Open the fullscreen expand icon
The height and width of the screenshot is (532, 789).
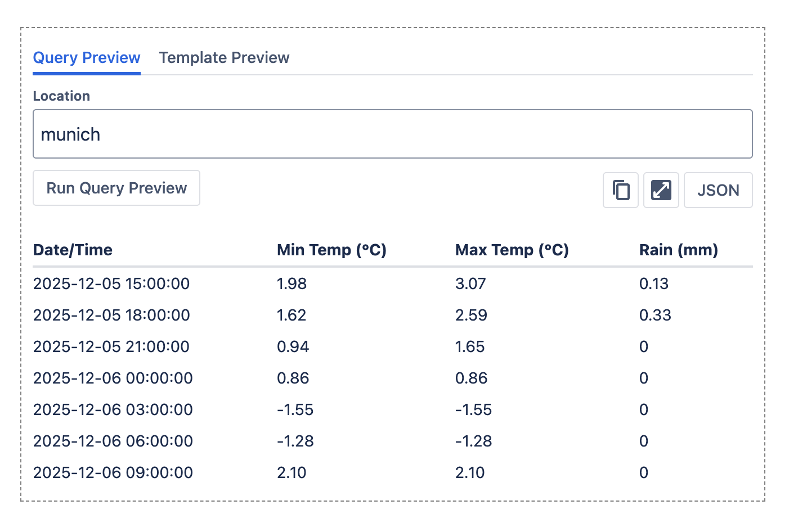pyautogui.click(x=661, y=190)
